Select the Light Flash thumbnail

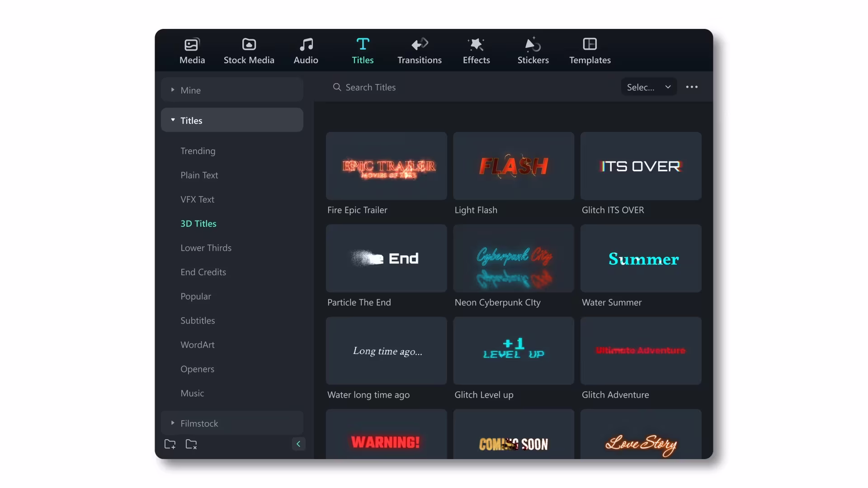514,166
